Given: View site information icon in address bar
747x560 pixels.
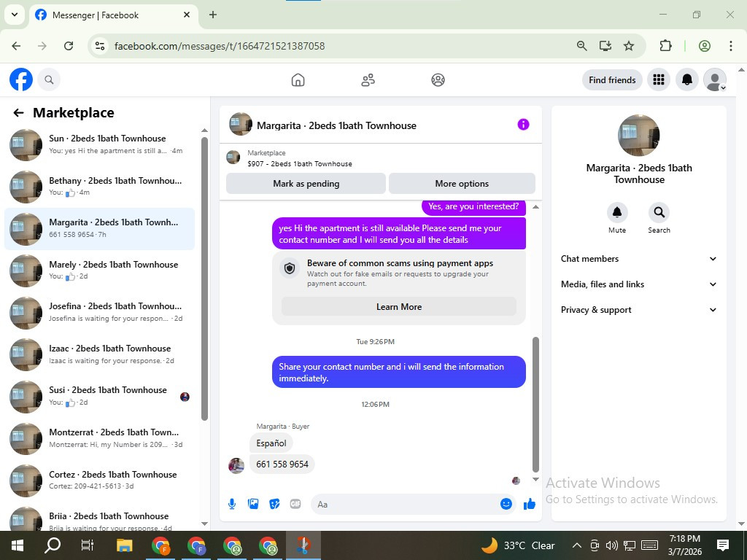Looking at the screenshot, I should 99,46.
